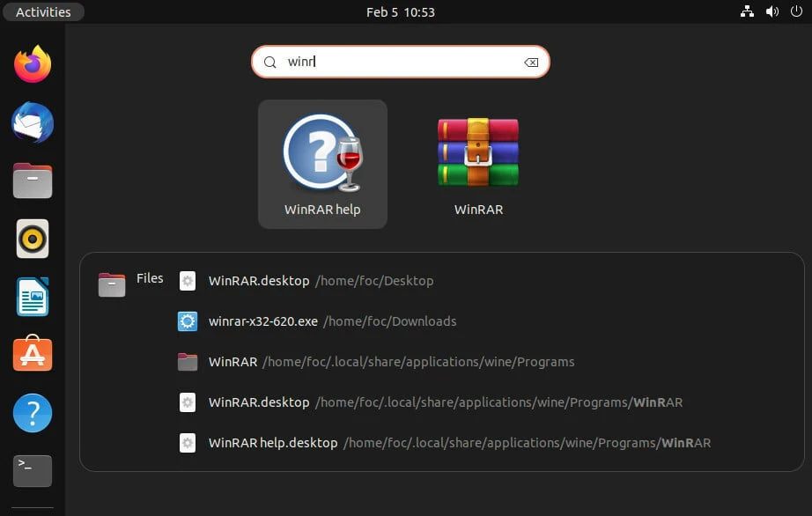The height and width of the screenshot is (516, 812).
Task: Start Rhythmbox music player from dock
Action: click(33, 239)
